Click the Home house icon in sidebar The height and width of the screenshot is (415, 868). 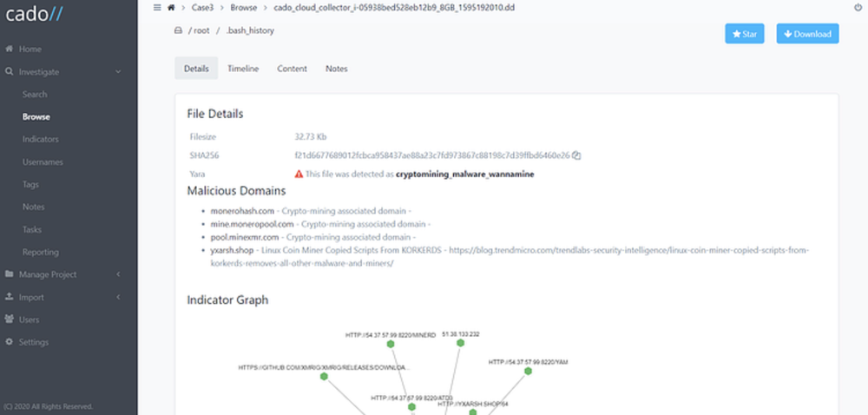tap(9, 49)
